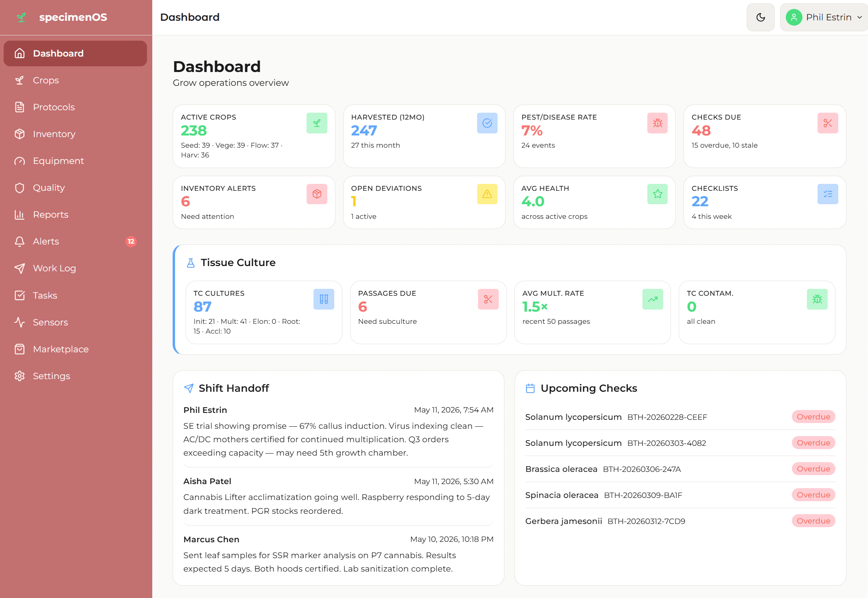
Task: Click the Tasks checkbox icon
Action: point(20,295)
